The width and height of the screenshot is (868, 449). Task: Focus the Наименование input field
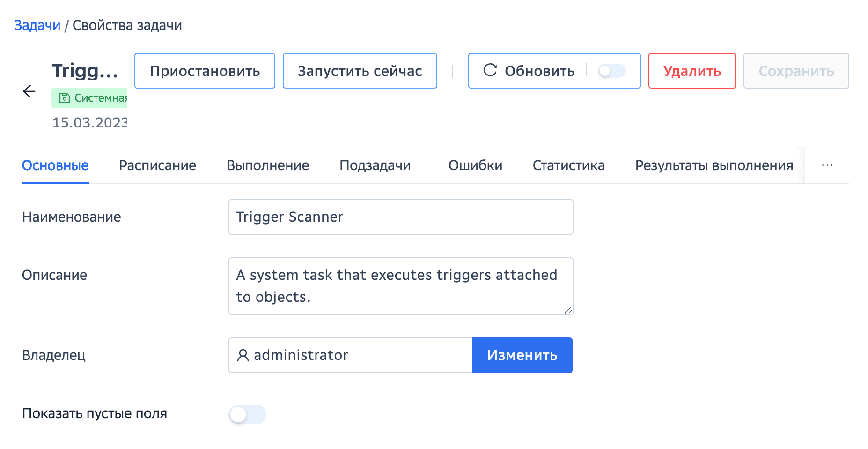(x=400, y=217)
